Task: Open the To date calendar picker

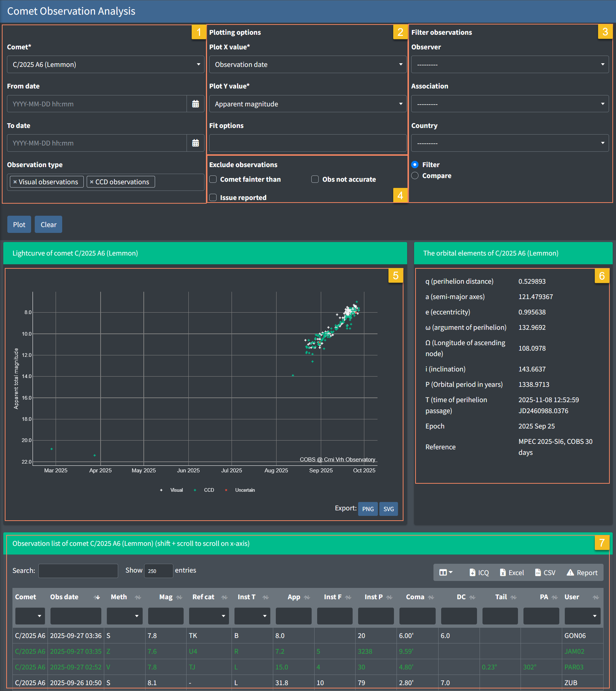Action: click(x=195, y=143)
